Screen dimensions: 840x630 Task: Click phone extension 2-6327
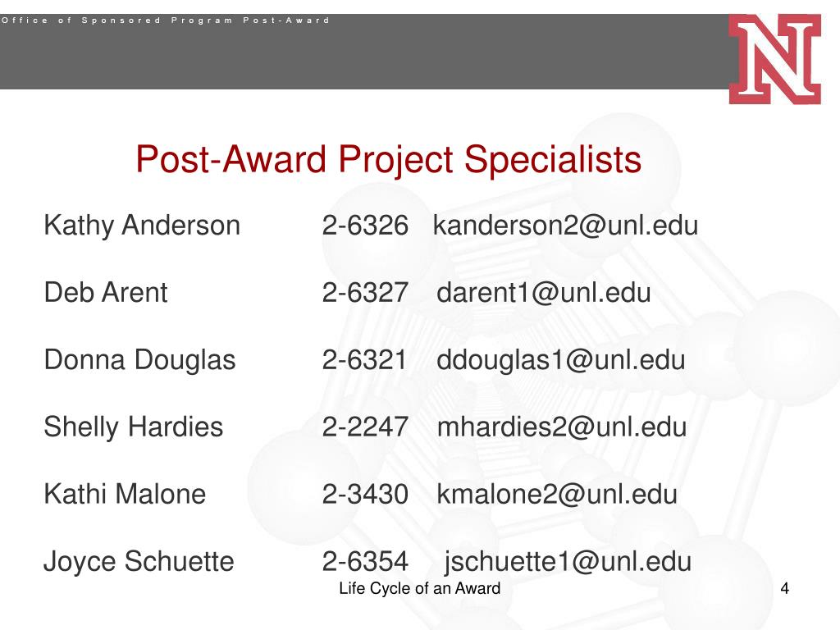(x=365, y=293)
